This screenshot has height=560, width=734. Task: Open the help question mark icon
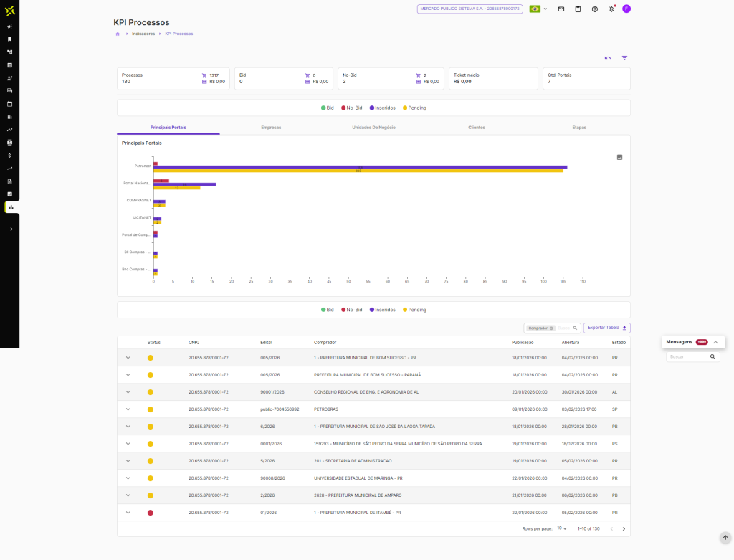tap(594, 9)
